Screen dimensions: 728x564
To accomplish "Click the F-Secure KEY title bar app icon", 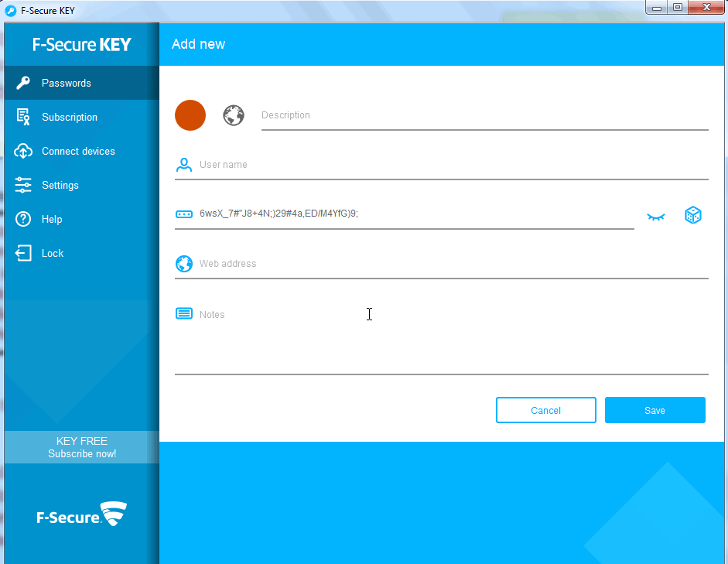I will click(10, 10).
